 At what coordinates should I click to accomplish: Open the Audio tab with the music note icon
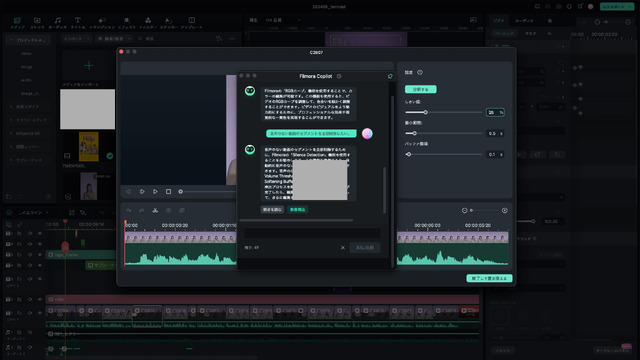point(58,23)
